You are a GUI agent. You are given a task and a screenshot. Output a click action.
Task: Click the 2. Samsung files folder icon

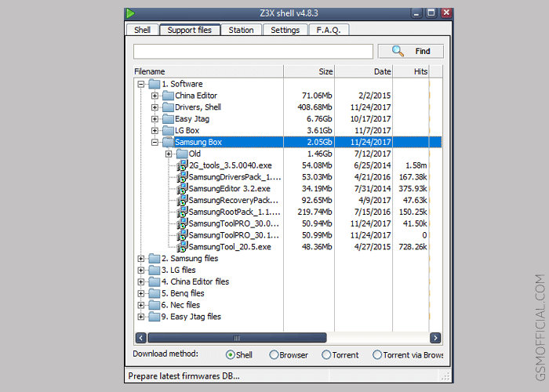pyautogui.click(x=155, y=258)
